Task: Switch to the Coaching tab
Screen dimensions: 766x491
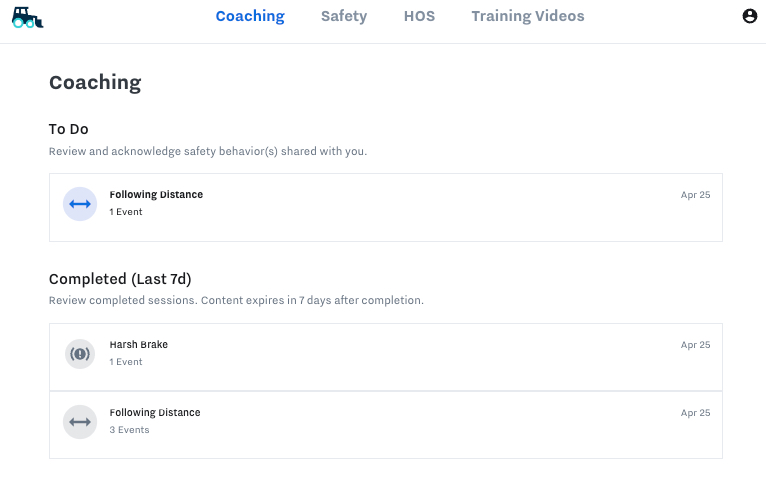Action: pos(250,16)
